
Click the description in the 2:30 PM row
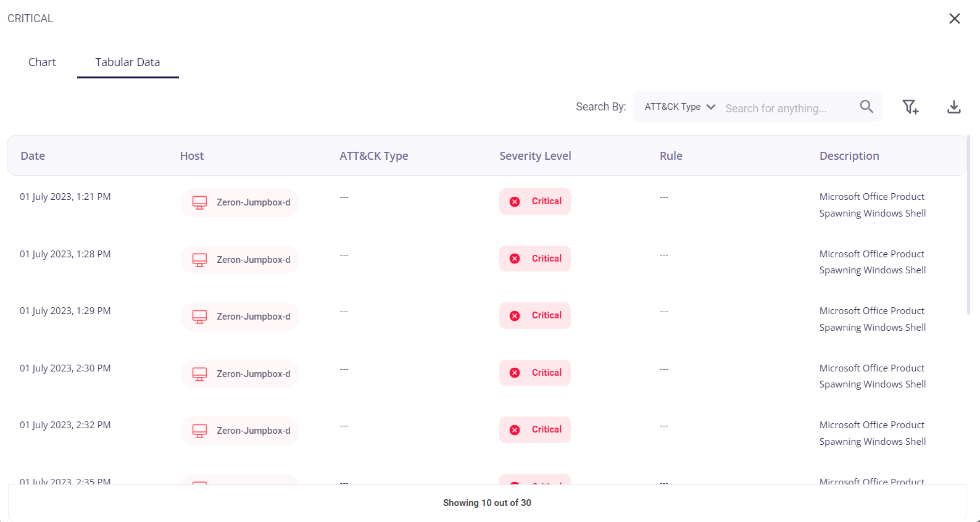tap(873, 376)
